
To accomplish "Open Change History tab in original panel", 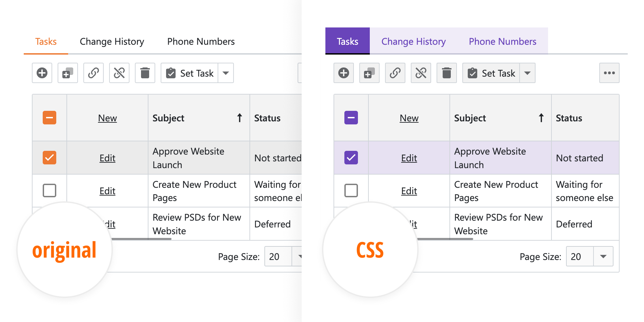I will pyautogui.click(x=112, y=41).
